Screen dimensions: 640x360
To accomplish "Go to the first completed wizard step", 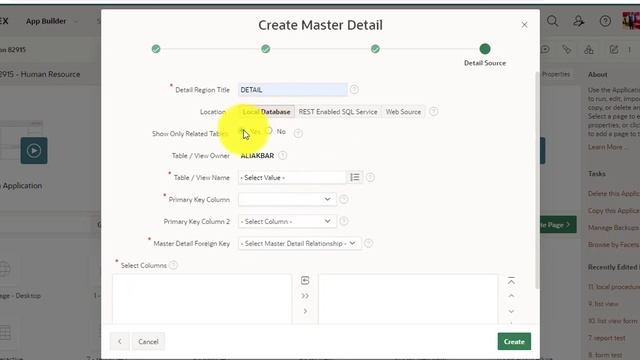I will 156,49.
